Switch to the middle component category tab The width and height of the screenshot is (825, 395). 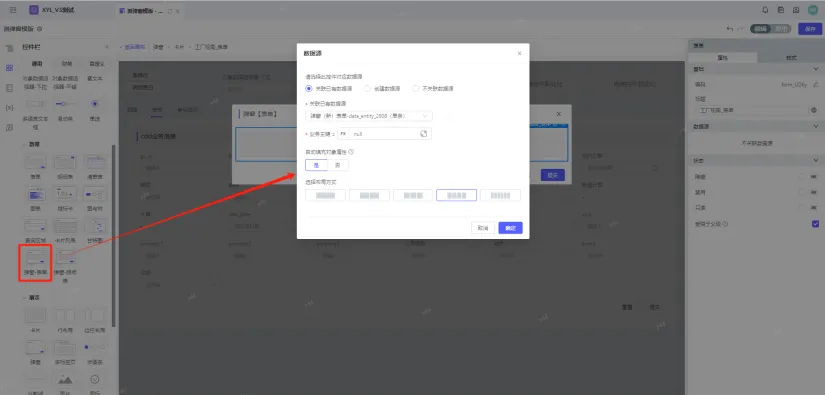tap(67, 64)
